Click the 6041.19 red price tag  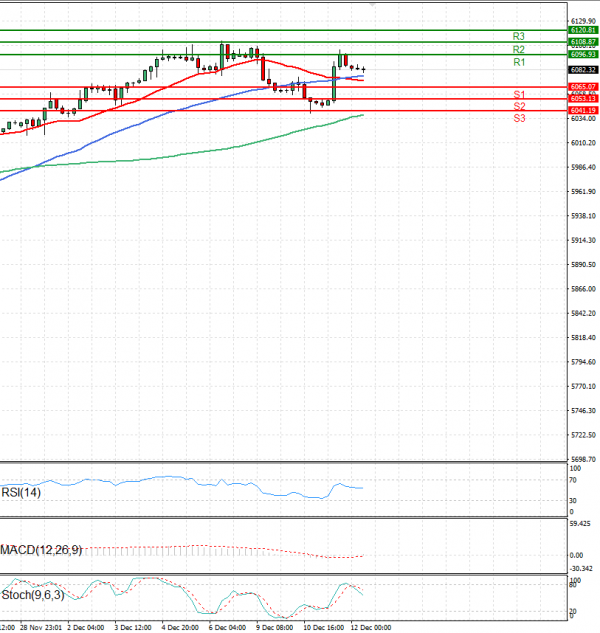583,110
